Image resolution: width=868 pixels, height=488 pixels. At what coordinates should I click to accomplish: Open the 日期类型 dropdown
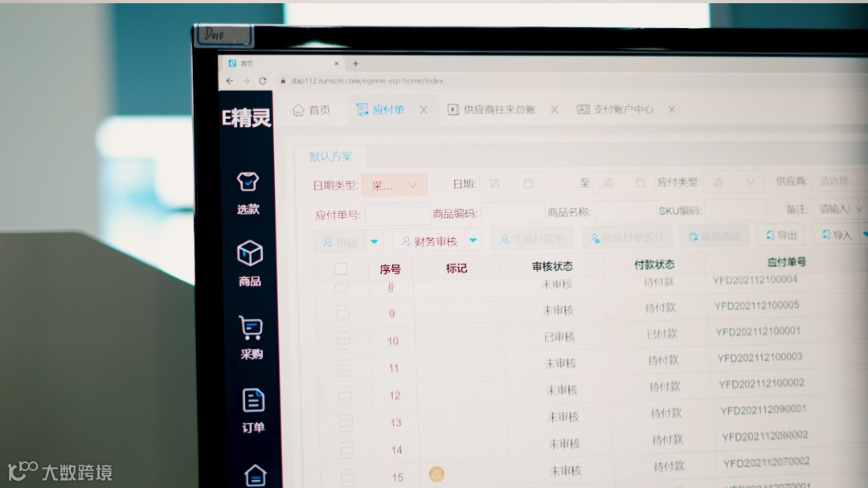(394, 185)
